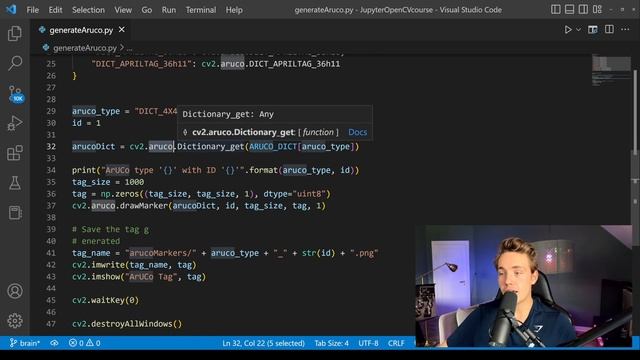Open Problems via errors and warnings count

84,343
